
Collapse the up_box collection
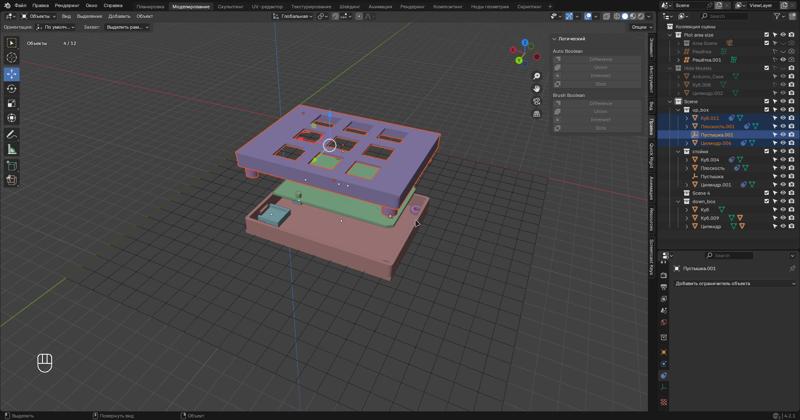pyautogui.click(x=679, y=110)
